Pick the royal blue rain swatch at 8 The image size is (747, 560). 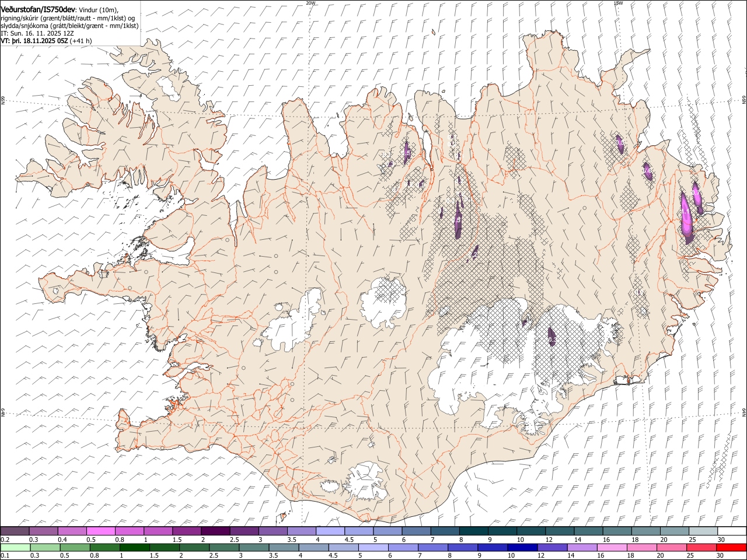click(x=462, y=548)
